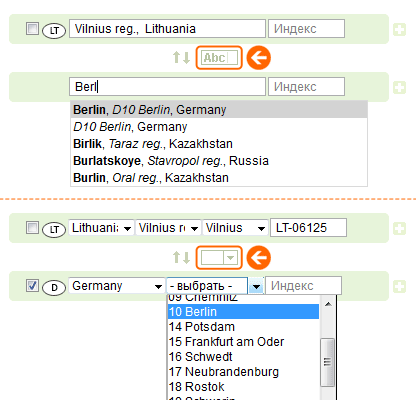416x400 pixels.
Task: Click the region list scrollbar thumb
Action: coord(328,362)
